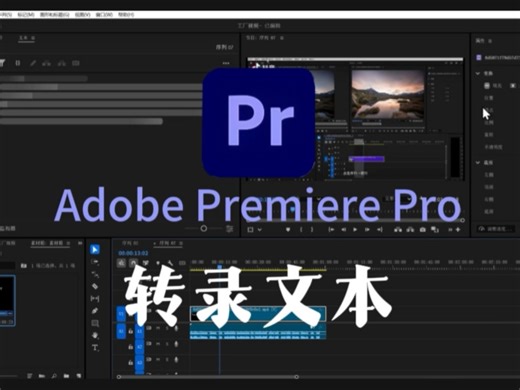Screen dimensions: 520x390
Task: Go to Out point in Program monitor
Action: click(379, 230)
